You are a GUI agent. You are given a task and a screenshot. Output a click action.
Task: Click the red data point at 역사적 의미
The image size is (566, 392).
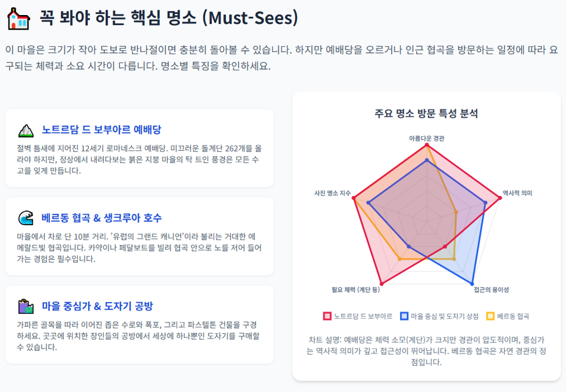pos(500,198)
